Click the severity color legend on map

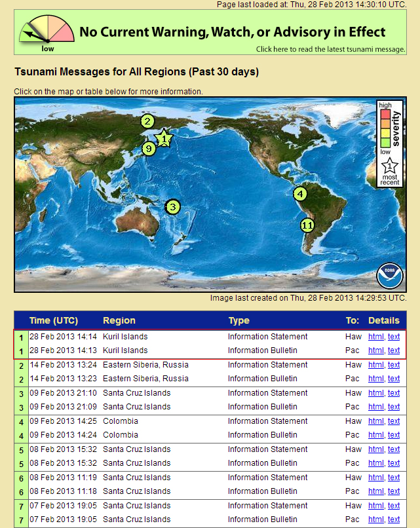coord(385,128)
